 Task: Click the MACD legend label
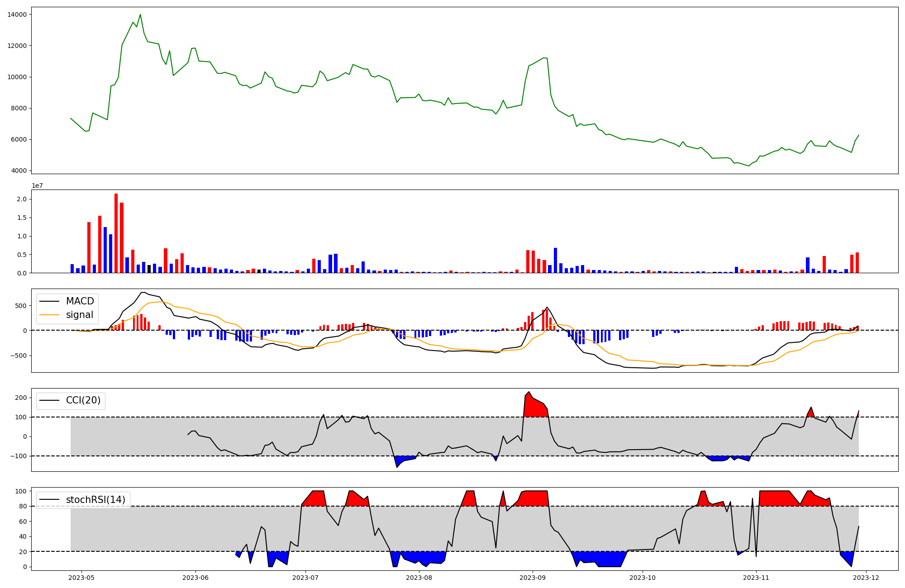tap(80, 301)
